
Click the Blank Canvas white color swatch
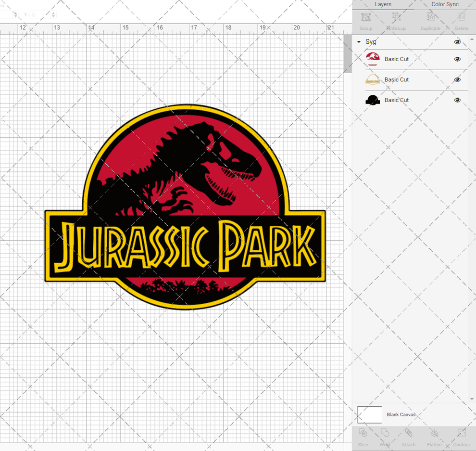click(369, 414)
